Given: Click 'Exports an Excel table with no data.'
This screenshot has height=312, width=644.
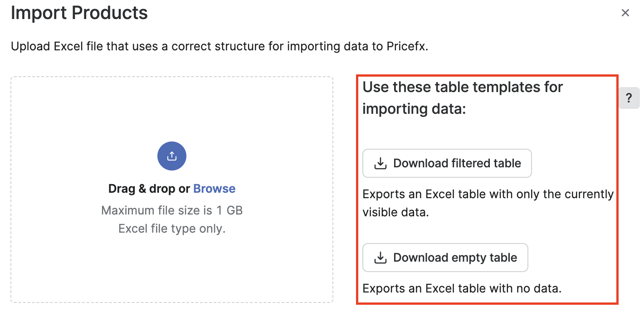Looking at the screenshot, I should (x=462, y=288).
